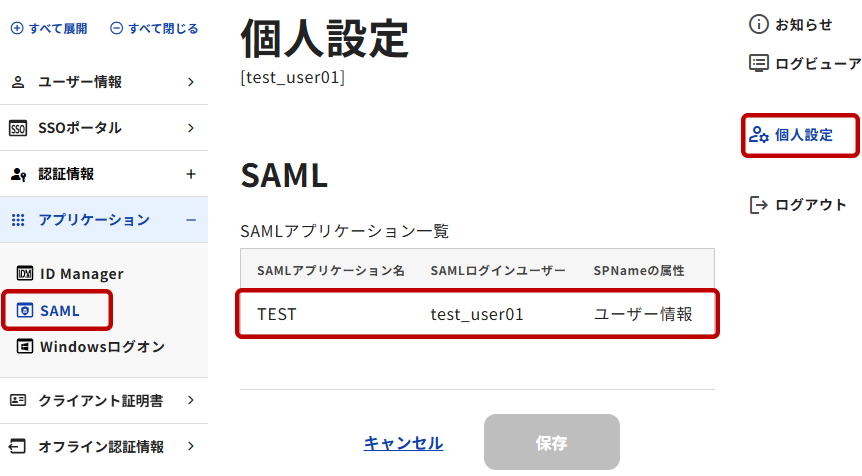The height and width of the screenshot is (476, 862).
Task: Click the application grid icon
Action: (18, 220)
